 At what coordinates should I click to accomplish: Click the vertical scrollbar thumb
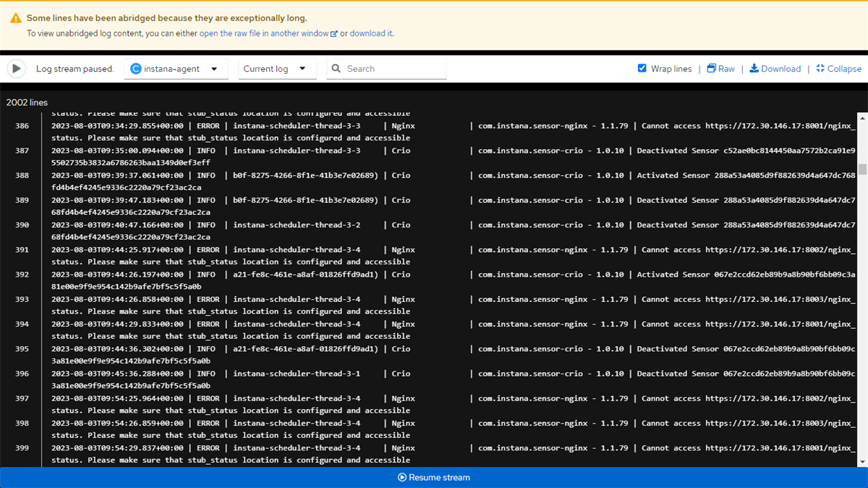(x=862, y=169)
